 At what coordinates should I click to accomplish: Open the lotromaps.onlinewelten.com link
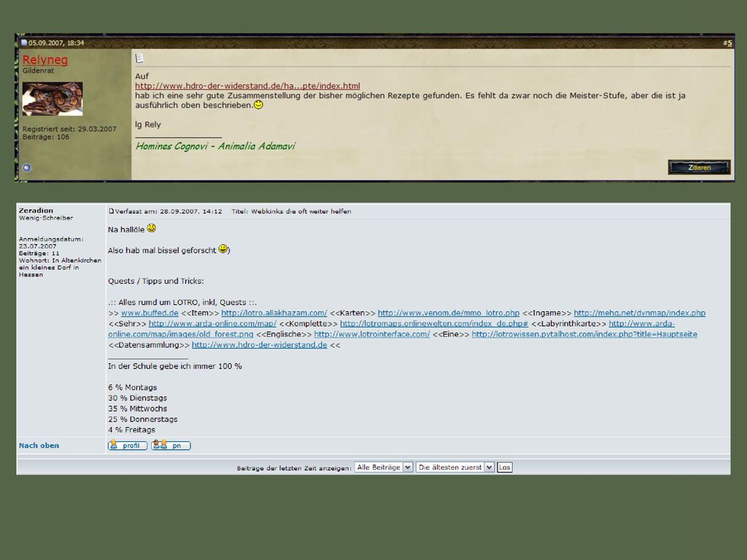click(434, 323)
